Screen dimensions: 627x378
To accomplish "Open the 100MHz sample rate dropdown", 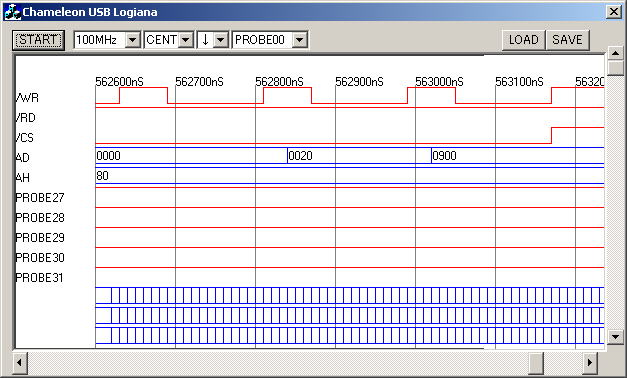I will click(132, 40).
